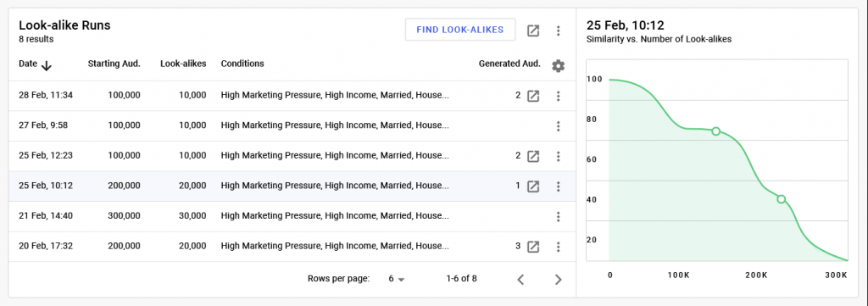The height and width of the screenshot is (306, 868).
Task: Open more options for 21 Feb, 14:40 row
Action: click(558, 216)
